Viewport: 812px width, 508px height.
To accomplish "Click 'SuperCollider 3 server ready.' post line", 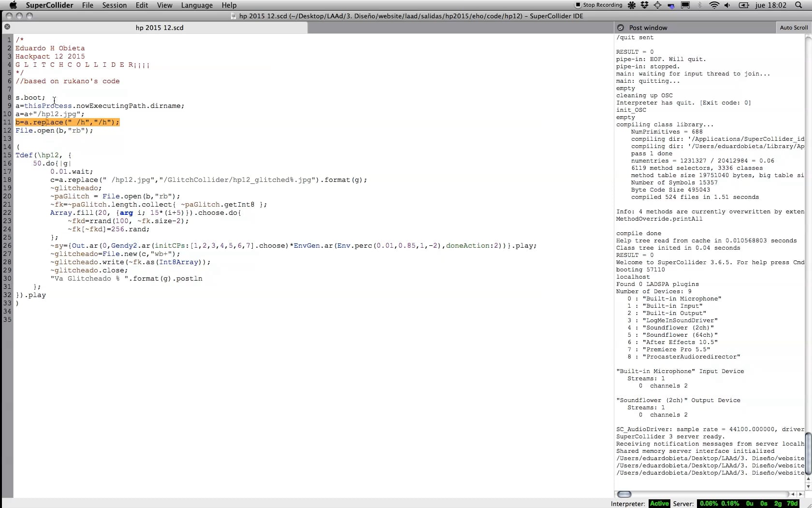I will [x=670, y=436].
